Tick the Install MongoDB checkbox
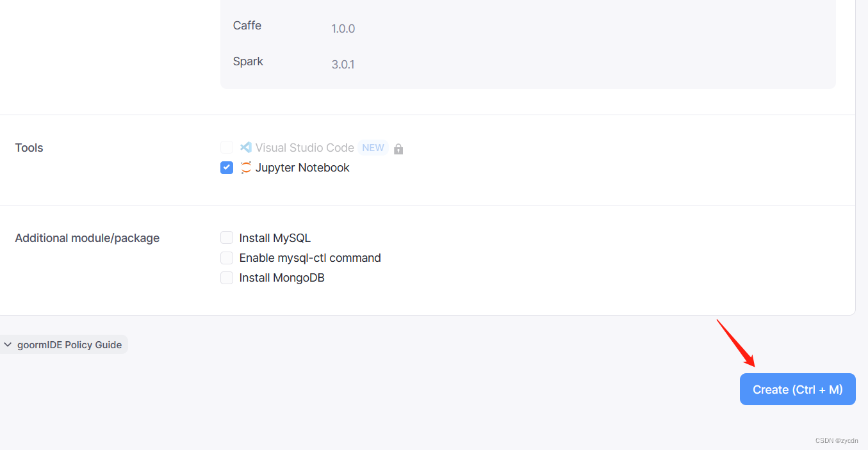 (x=227, y=278)
